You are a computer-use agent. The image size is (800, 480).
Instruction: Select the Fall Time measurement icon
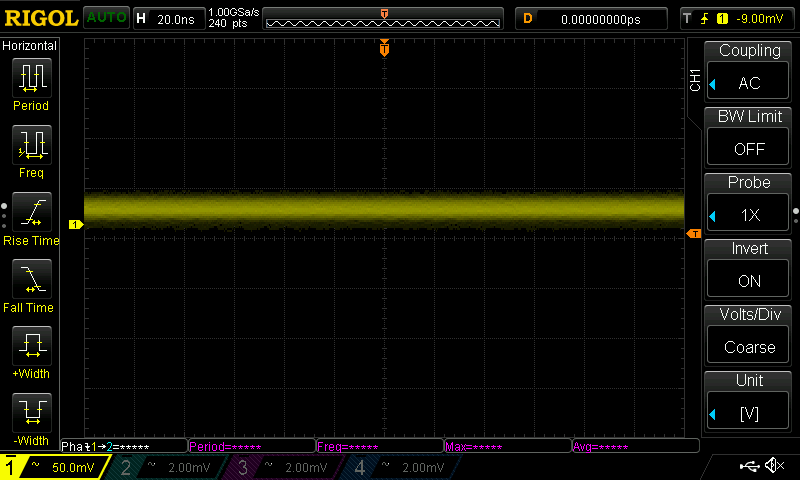(32, 279)
